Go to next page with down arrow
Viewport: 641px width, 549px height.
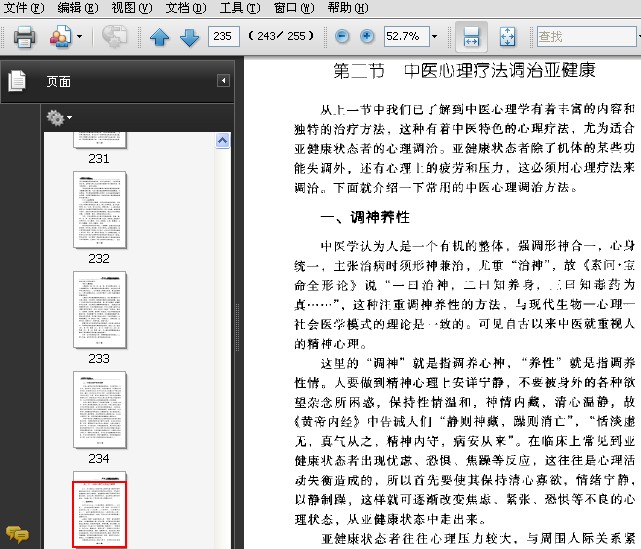189,38
